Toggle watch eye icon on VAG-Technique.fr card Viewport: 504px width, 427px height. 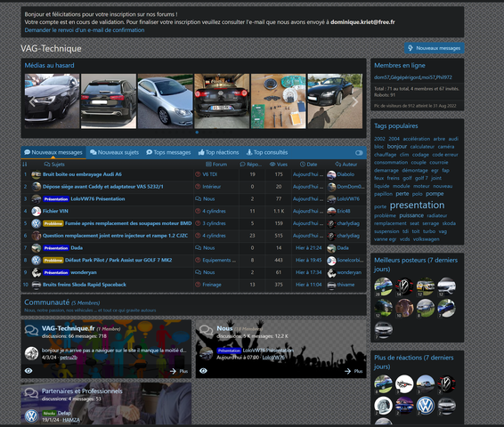[28, 371]
